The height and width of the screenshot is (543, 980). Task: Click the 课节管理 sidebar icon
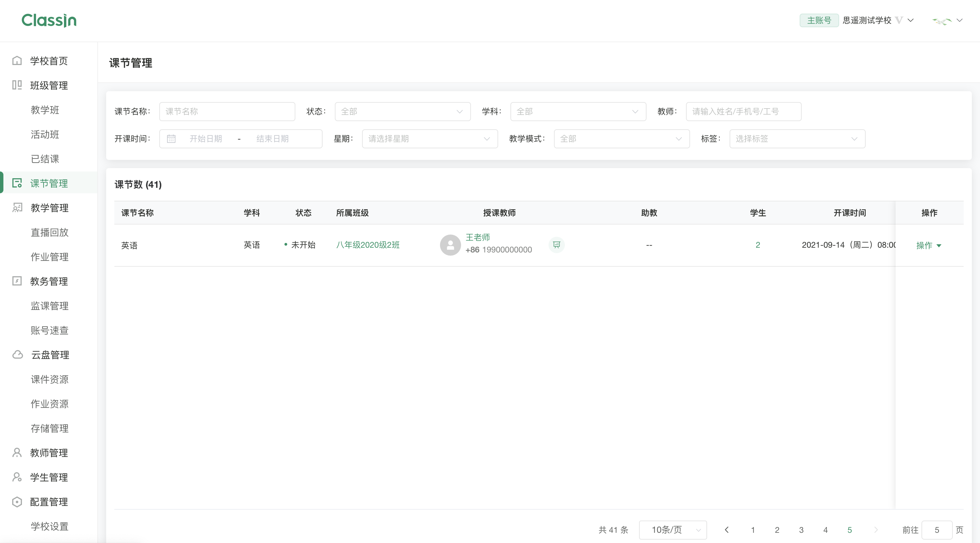point(17,183)
